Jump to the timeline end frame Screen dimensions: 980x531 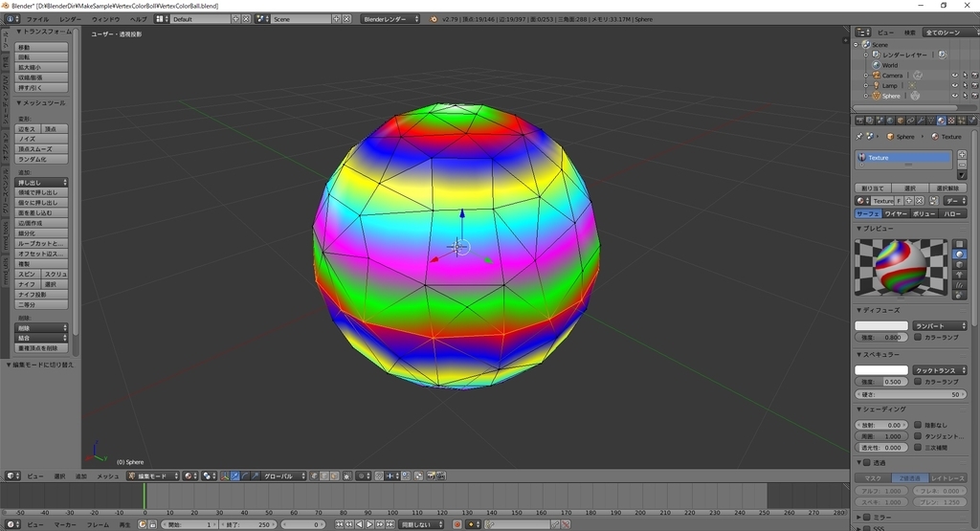coord(390,524)
